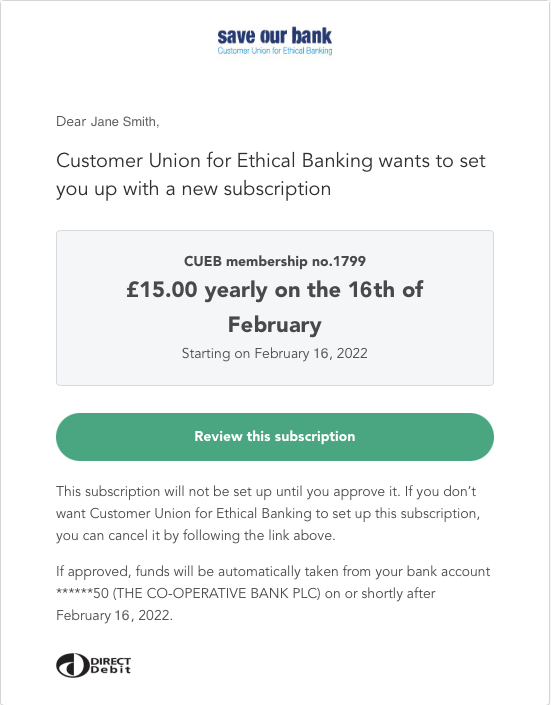
Task: Click 'Customer Union for Ethical Banking' in the paragraph
Action: click(201, 513)
